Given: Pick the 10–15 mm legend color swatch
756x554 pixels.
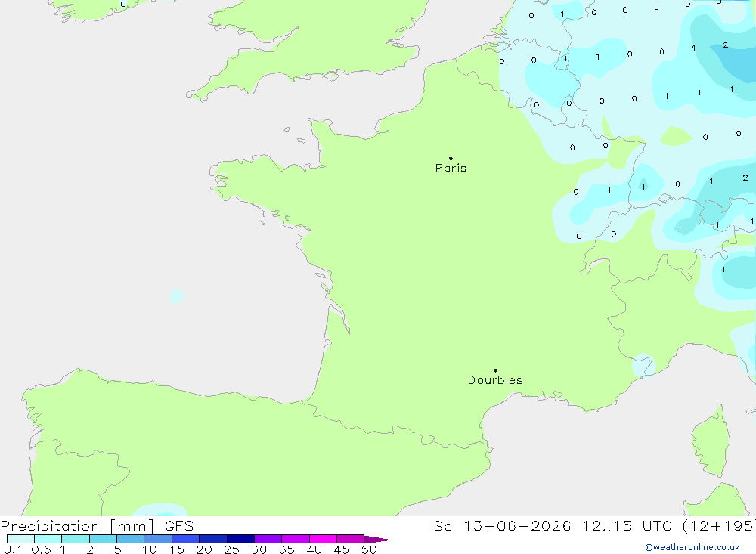Looking at the screenshot, I should (x=158, y=539).
